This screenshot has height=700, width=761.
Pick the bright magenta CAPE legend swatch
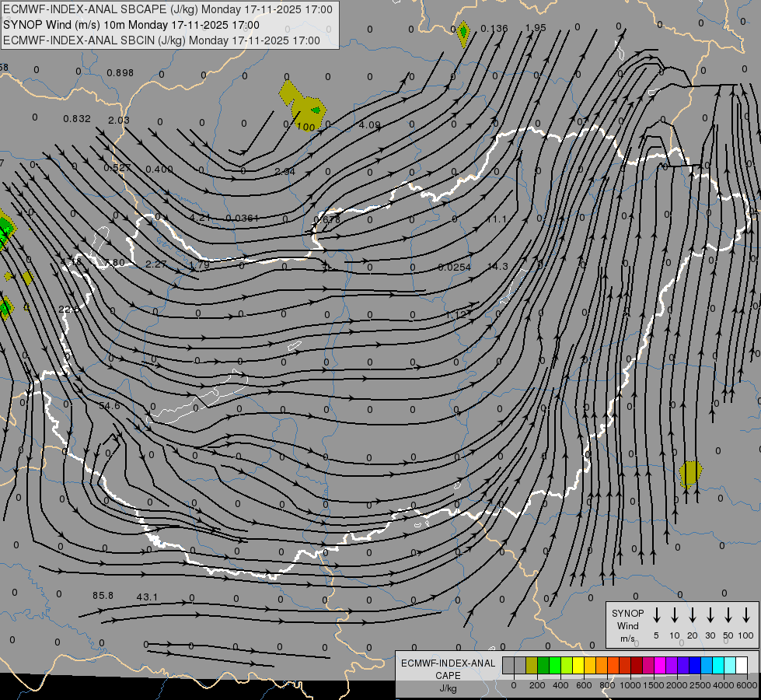click(660, 665)
